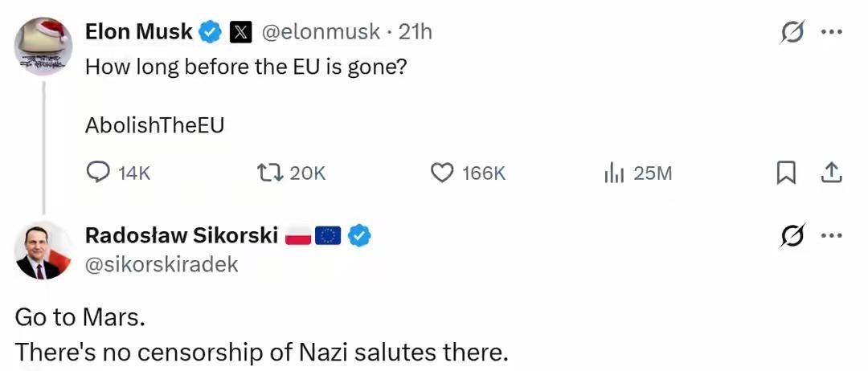The image size is (868, 371).
Task: Click Grok icon on Sikorski's reply
Action: tap(791, 236)
